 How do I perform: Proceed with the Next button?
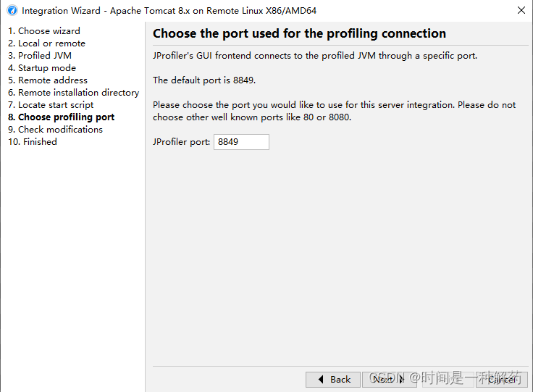(390, 380)
